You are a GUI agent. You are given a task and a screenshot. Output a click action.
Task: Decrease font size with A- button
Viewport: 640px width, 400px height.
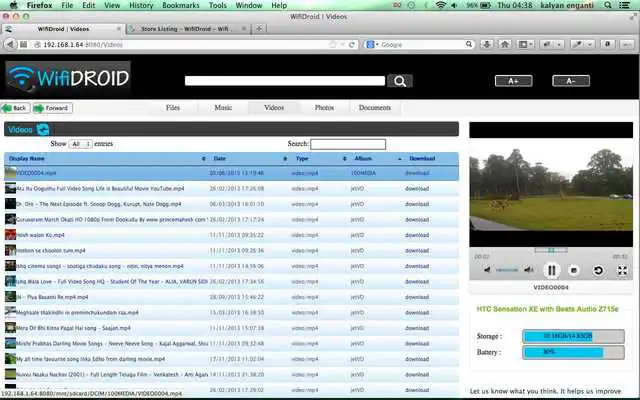[x=571, y=81]
